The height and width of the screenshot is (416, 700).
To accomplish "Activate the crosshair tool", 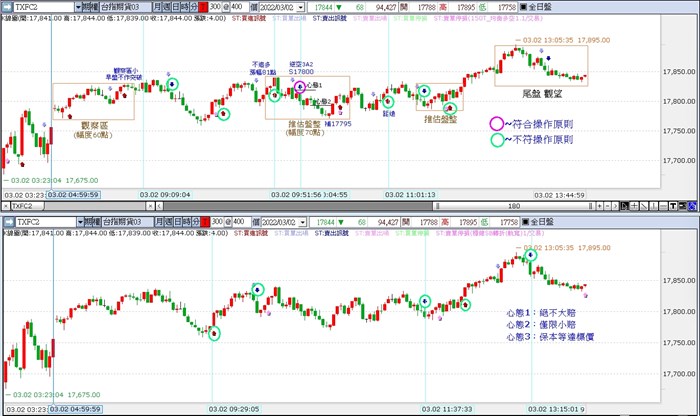I will pyautogui.click(x=634, y=206).
